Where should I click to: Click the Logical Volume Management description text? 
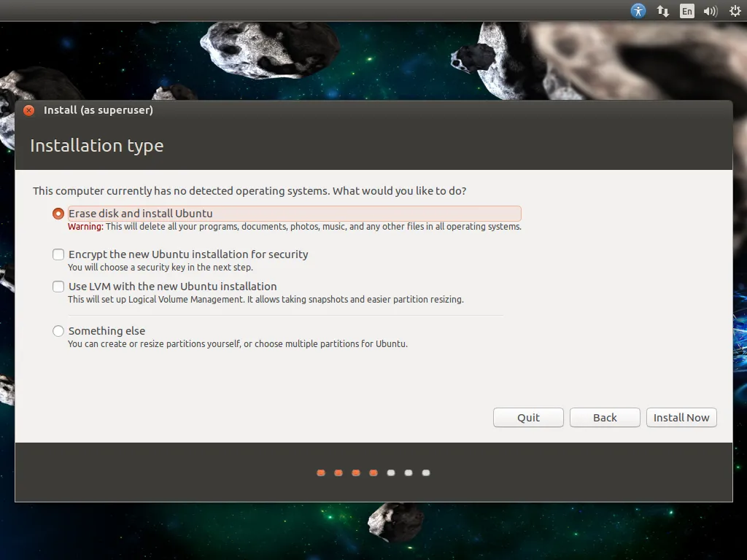(266, 300)
